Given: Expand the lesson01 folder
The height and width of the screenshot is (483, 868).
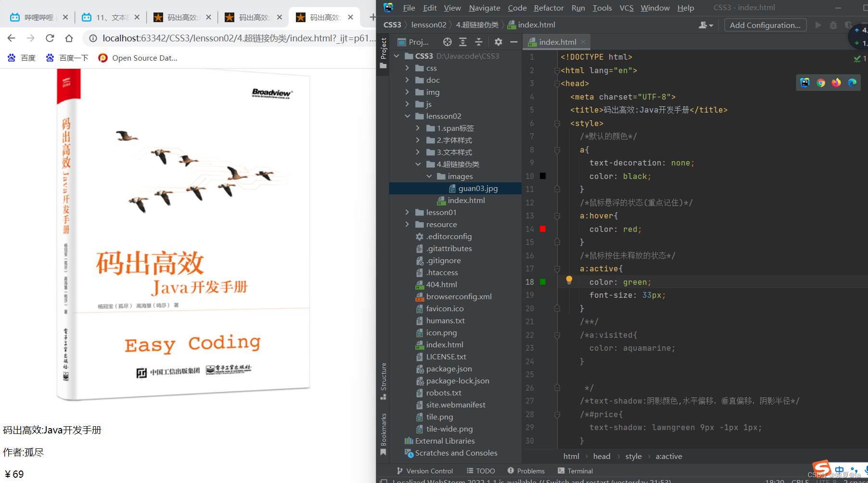Looking at the screenshot, I should click(x=407, y=212).
